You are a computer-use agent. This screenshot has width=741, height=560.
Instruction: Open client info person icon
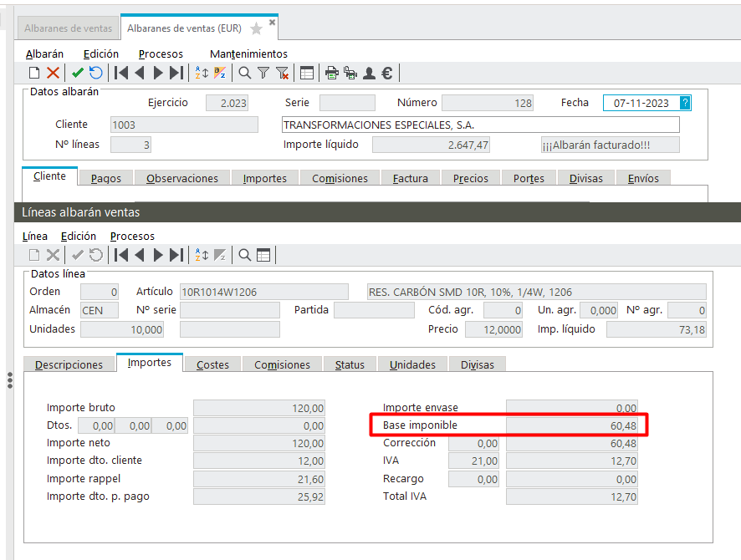click(x=369, y=73)
